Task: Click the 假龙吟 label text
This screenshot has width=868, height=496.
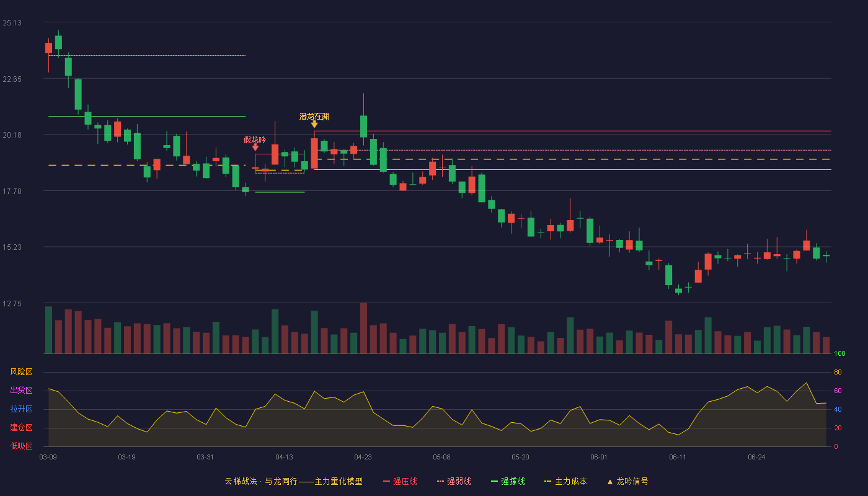Action: point(255,139)
